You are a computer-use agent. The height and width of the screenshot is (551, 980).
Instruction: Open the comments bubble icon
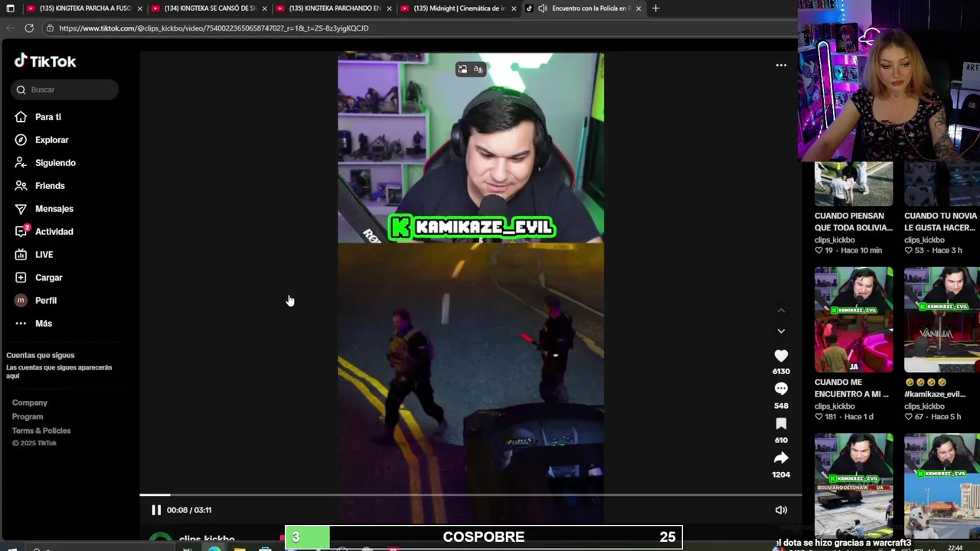(781, 390)
